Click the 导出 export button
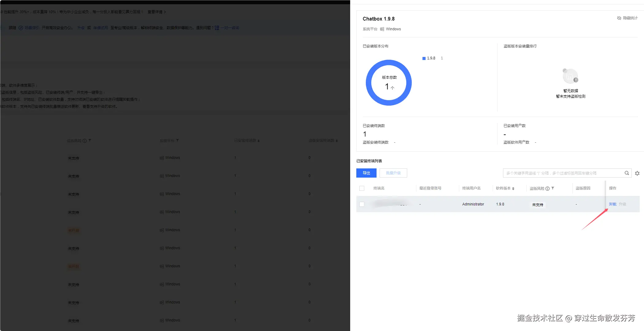Screen dimensions: 644x331 pos(366,173)
